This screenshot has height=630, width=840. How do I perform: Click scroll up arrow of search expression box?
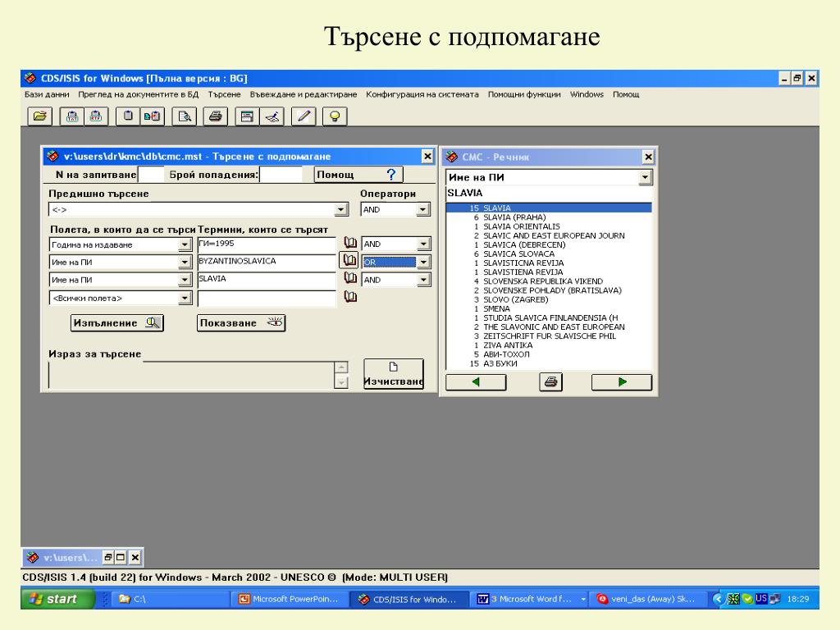point(341,367)
